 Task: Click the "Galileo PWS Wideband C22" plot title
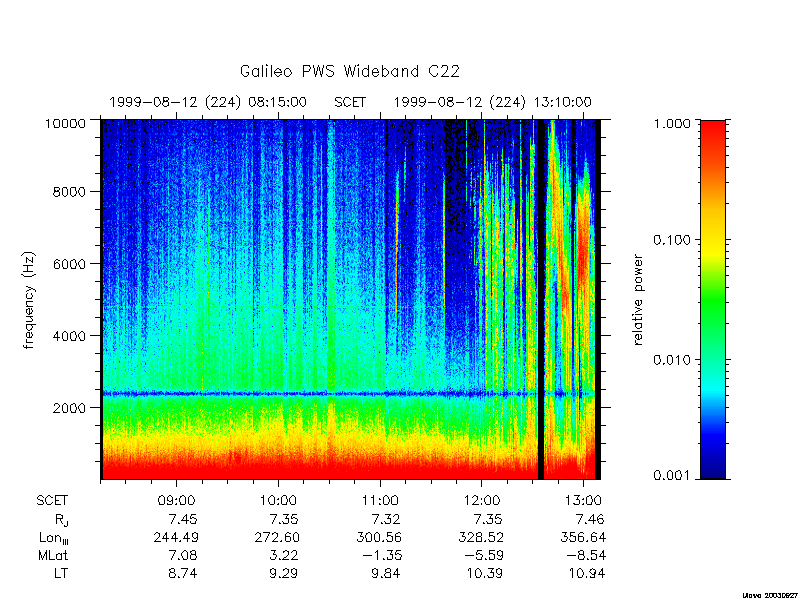(349, 71)
